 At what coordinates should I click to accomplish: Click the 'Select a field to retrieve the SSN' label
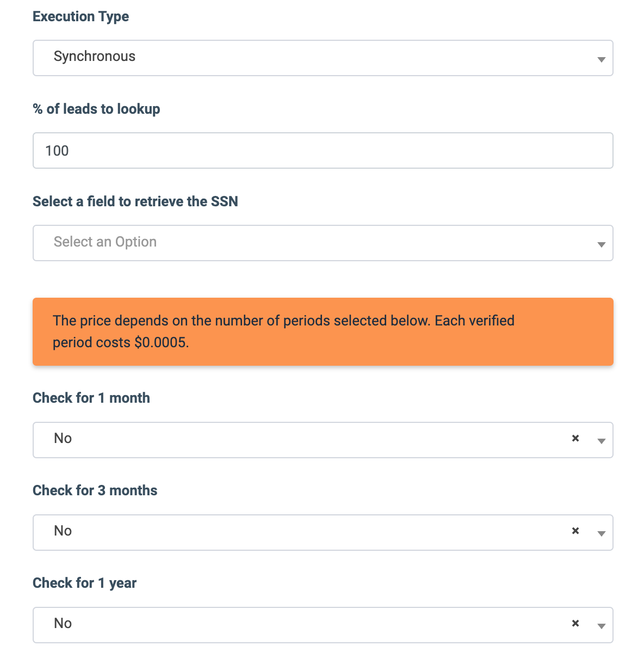(135, 201)
